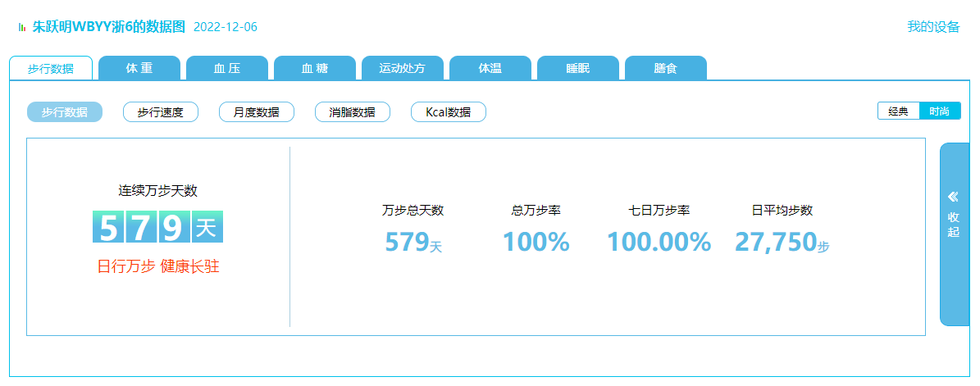Screen dimensions: 980x386
Task: Click the 七日万步率 label
Action: click(x=659, y=211)
